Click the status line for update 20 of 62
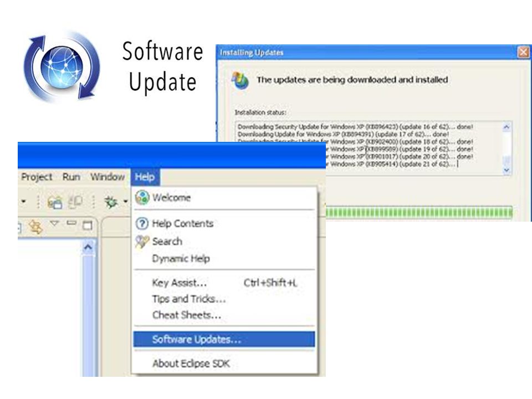The height and width of the screenshot is (399, 532). [399, 156]
